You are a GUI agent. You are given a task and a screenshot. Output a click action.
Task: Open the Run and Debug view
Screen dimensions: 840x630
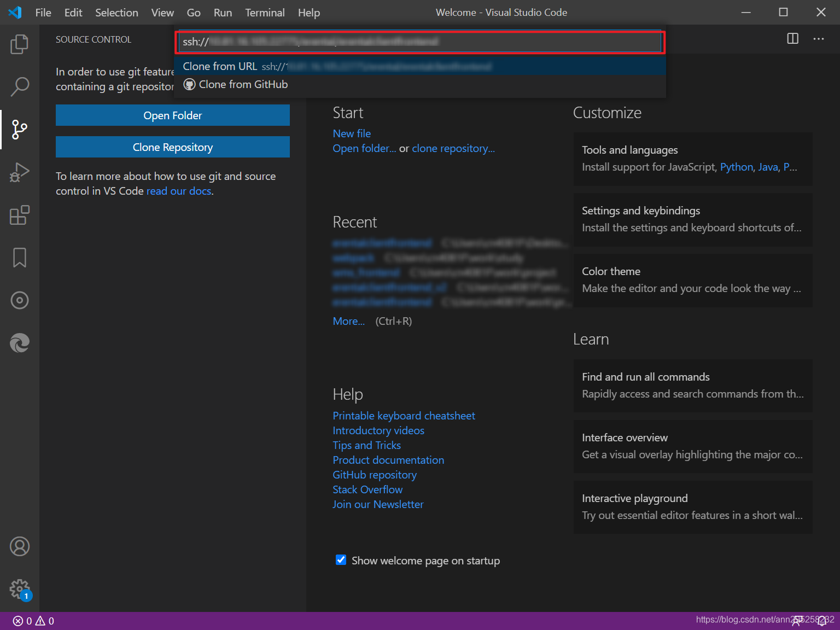(x=20, y=172)
